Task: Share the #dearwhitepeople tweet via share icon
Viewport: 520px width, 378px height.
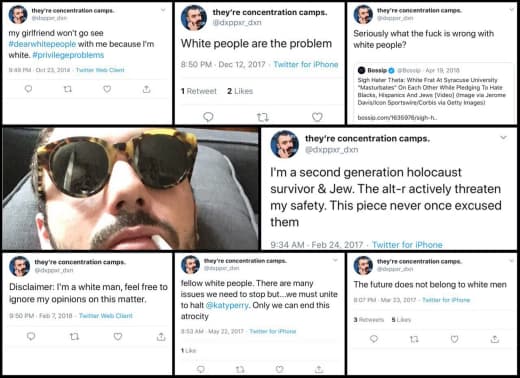Action: click(146, 89)
